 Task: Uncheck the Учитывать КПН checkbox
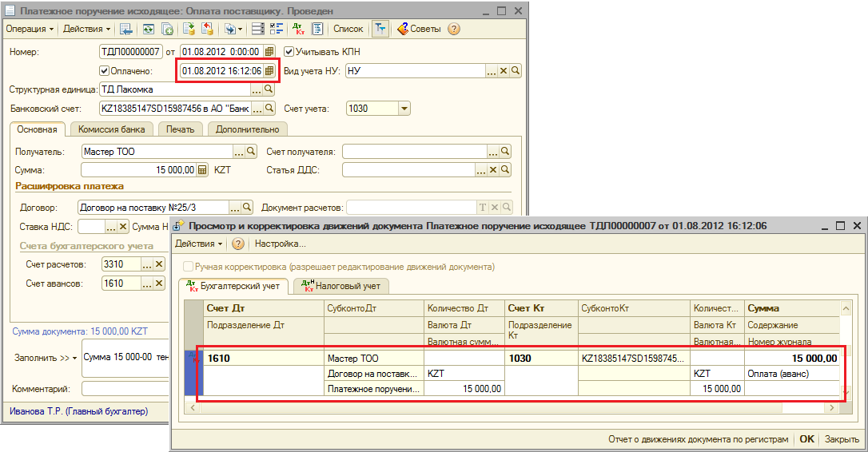pos(289,52)
